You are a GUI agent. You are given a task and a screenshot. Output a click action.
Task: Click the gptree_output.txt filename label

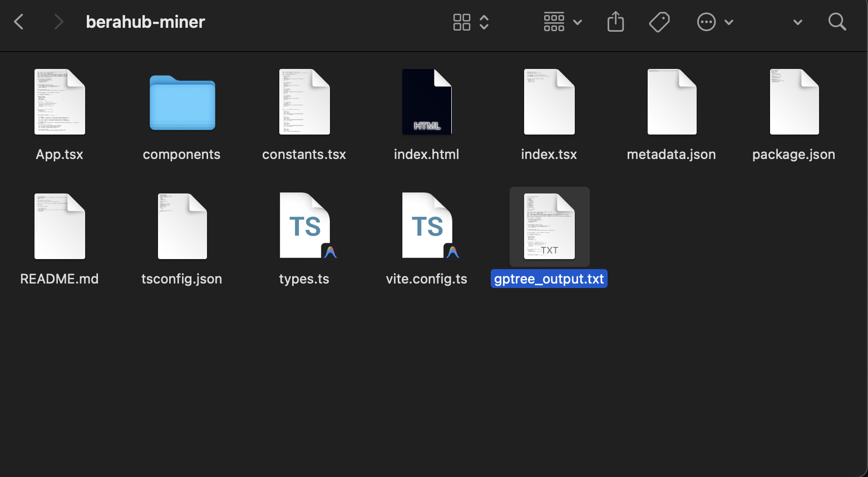[549, 279]
